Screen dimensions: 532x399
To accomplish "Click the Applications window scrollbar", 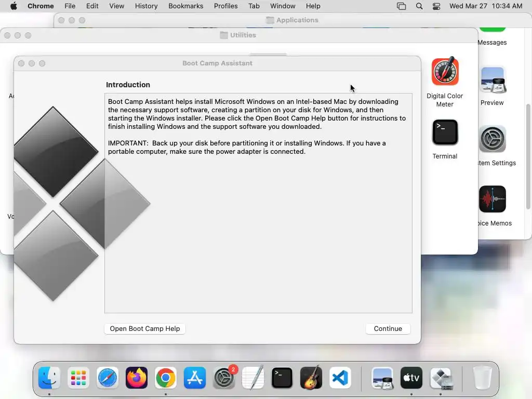I will (x=528, y=156).
